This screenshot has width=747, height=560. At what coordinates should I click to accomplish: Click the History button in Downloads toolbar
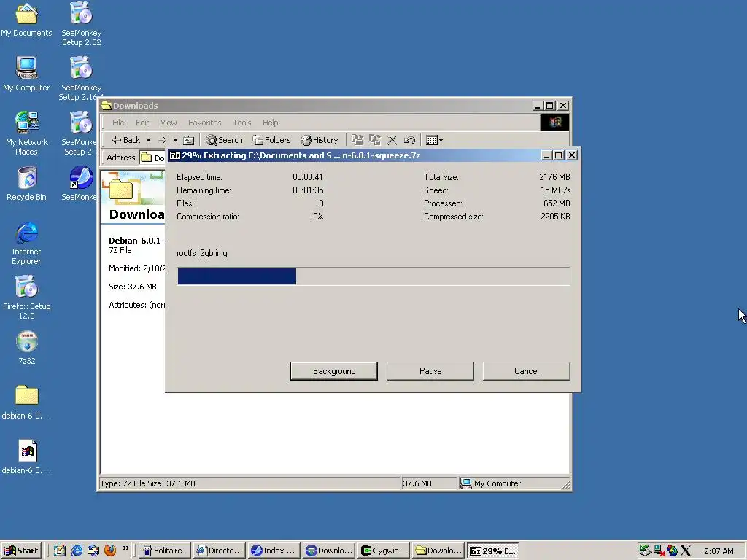320,140
